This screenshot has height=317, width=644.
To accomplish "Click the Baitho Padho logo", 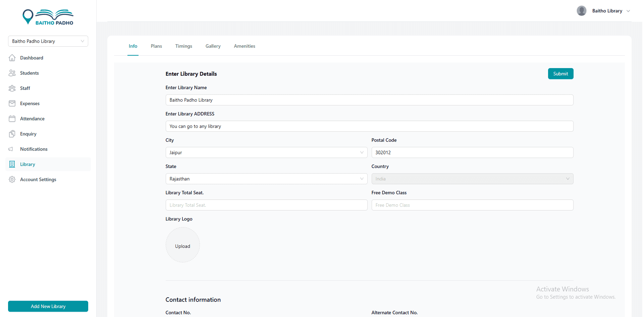I will 48,17.
